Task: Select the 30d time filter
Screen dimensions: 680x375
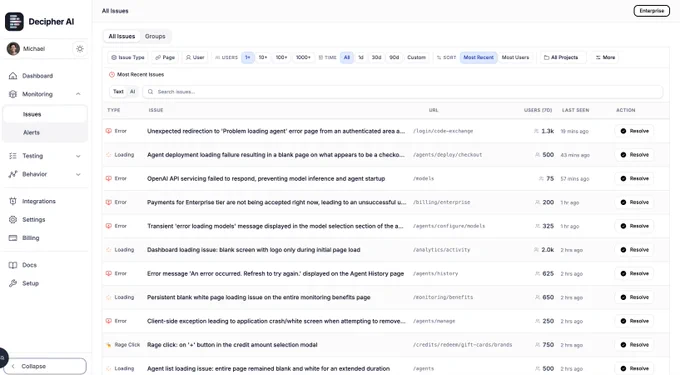Action: (376, 57)
